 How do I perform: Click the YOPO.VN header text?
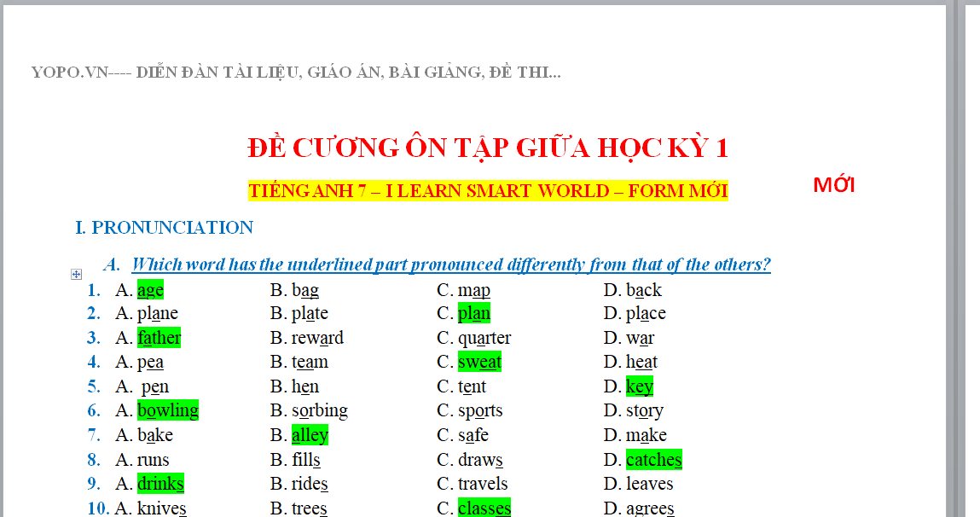click(x=296, y=73)
